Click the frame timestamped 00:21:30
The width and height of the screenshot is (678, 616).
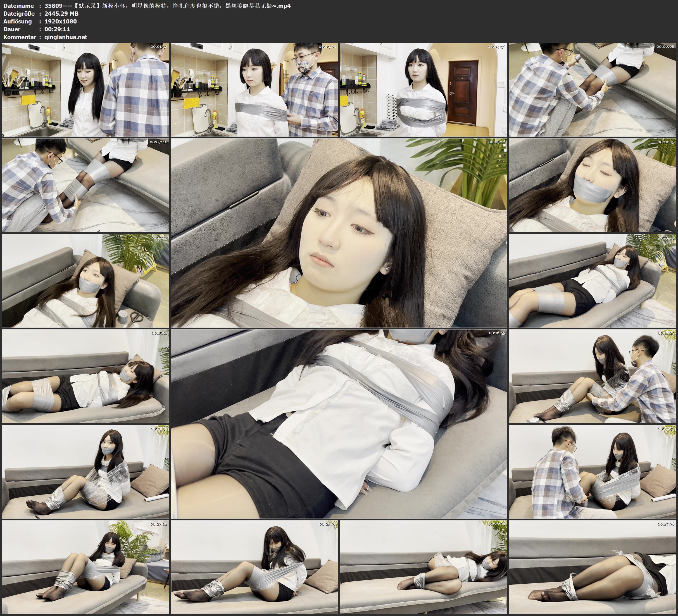pos(592,472)
